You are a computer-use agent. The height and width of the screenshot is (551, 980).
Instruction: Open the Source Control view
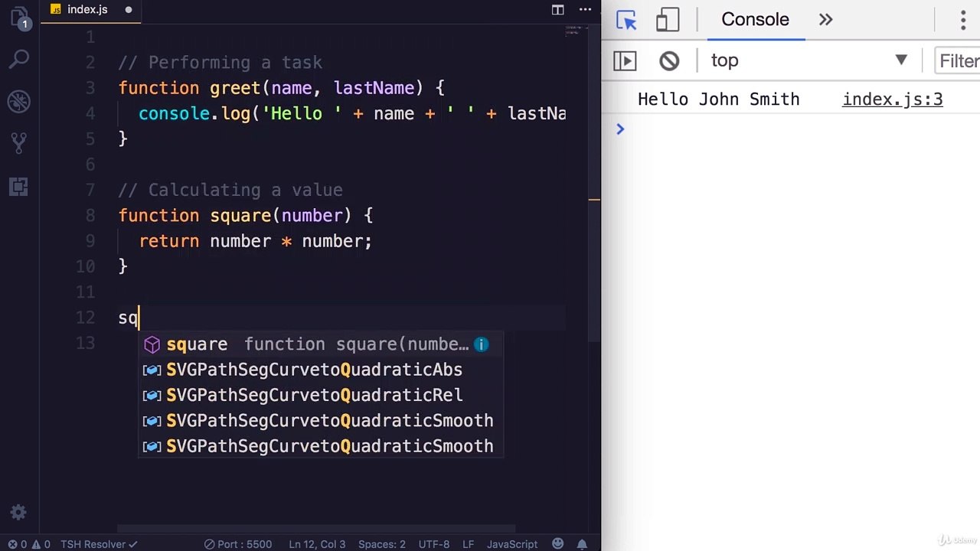[19, 142]
